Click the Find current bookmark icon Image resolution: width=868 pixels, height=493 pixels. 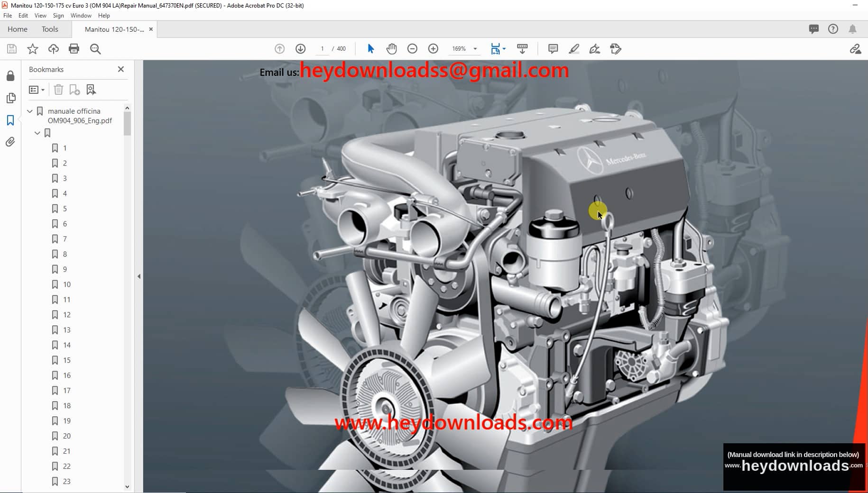pos(91,89)
